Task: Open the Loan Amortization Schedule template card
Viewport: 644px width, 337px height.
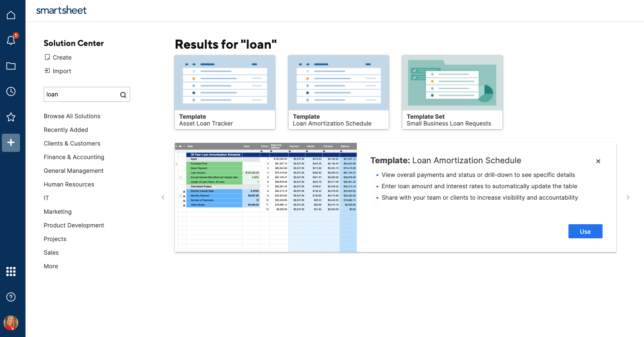Action: click(x=339, y=92)
